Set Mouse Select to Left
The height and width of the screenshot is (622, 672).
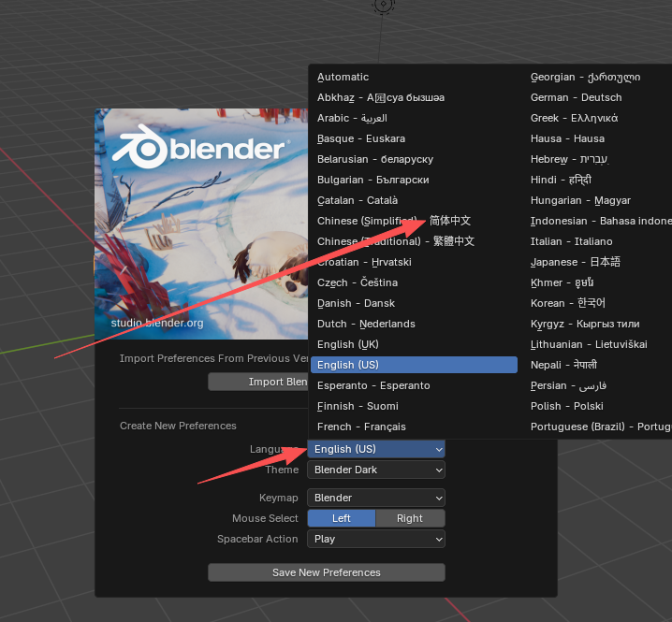(x=342, y=518)
